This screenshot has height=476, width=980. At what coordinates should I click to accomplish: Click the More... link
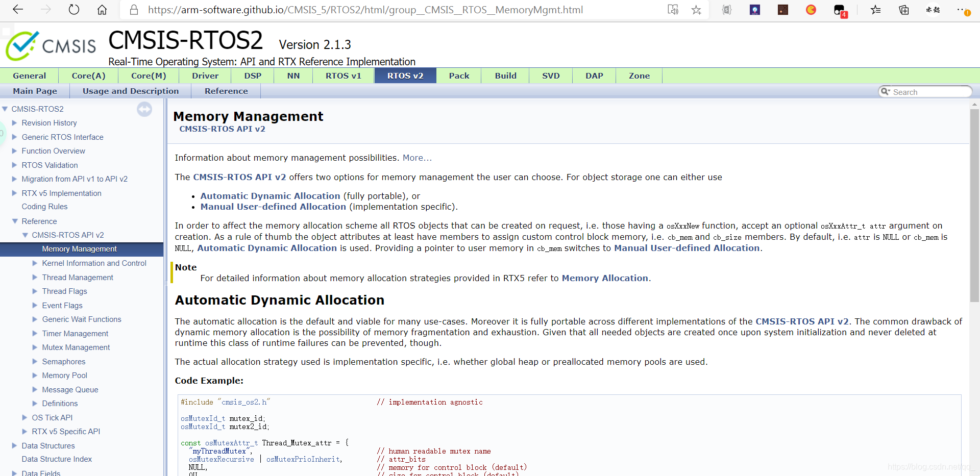[417, 158]
